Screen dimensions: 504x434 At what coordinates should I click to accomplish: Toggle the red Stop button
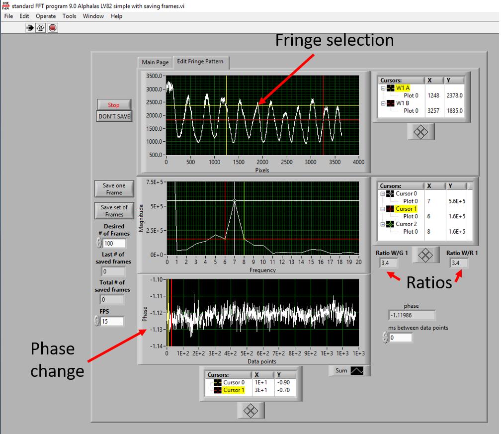click(x=114, y=105)
